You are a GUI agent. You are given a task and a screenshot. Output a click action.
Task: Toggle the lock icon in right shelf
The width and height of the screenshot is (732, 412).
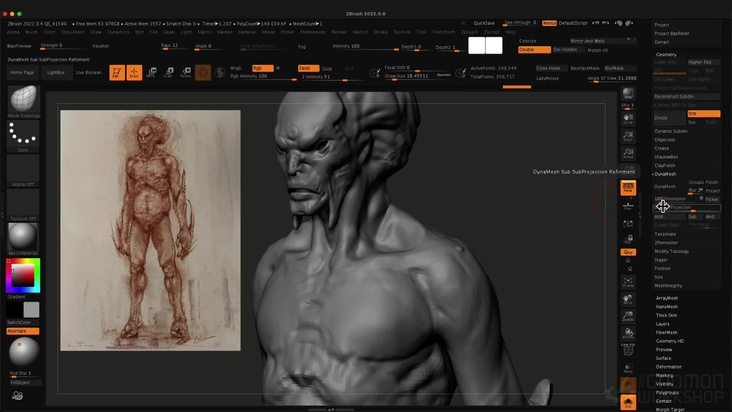pos(628,239)
